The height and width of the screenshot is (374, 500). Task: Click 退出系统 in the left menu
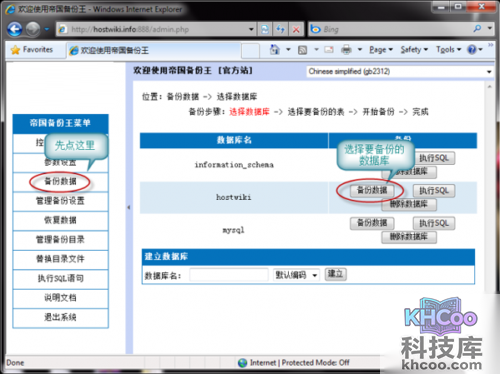(x=60, y=317)
